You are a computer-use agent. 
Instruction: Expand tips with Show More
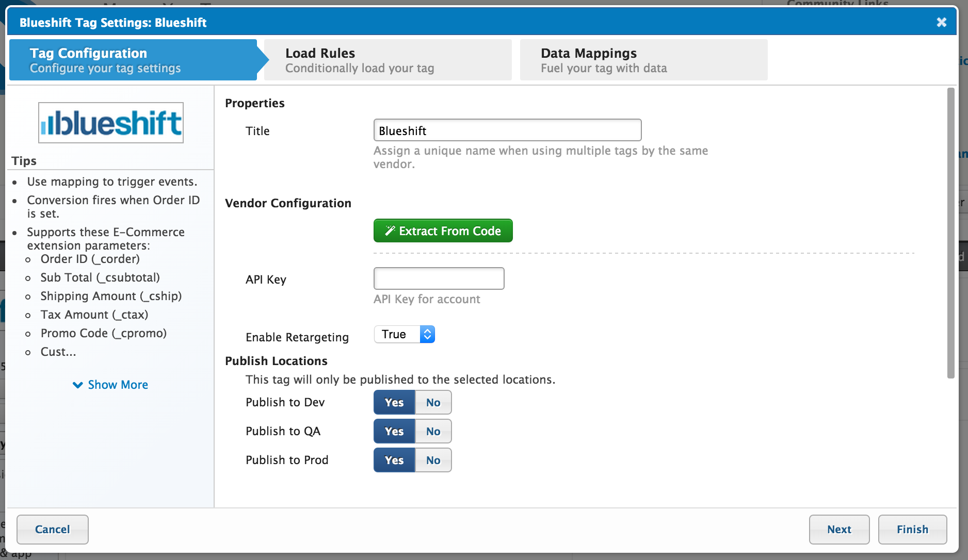click(110, 385)
